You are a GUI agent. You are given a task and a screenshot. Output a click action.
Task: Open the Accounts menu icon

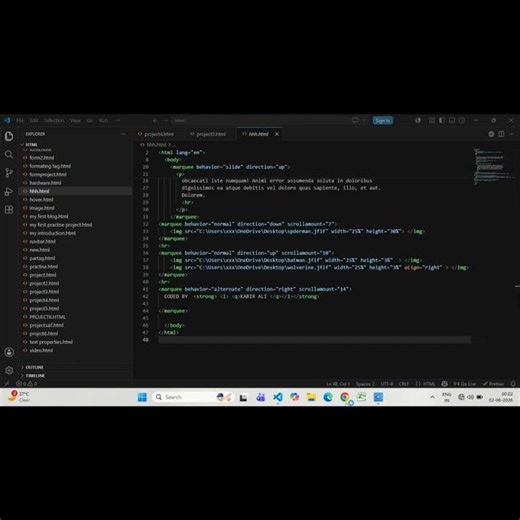(x=9, y=352)
